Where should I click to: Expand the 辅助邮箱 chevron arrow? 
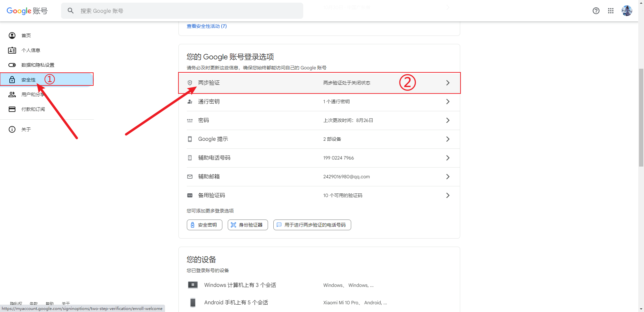click(x=448, y=177)
